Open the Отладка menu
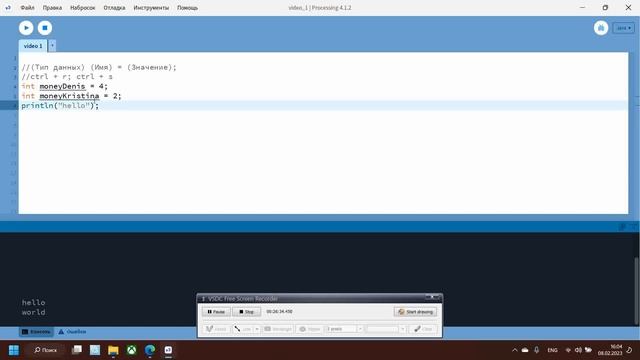 pyautogui.click(x=114, y=8)
